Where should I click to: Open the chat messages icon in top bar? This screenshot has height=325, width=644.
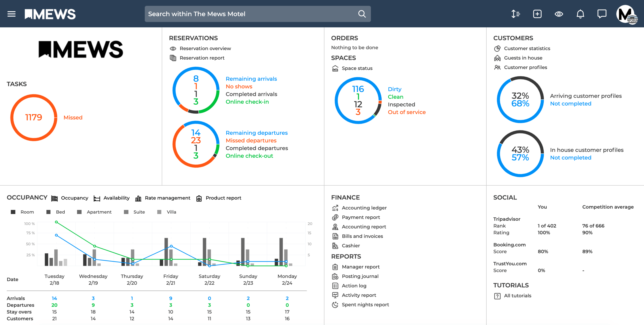coord(602,14)
